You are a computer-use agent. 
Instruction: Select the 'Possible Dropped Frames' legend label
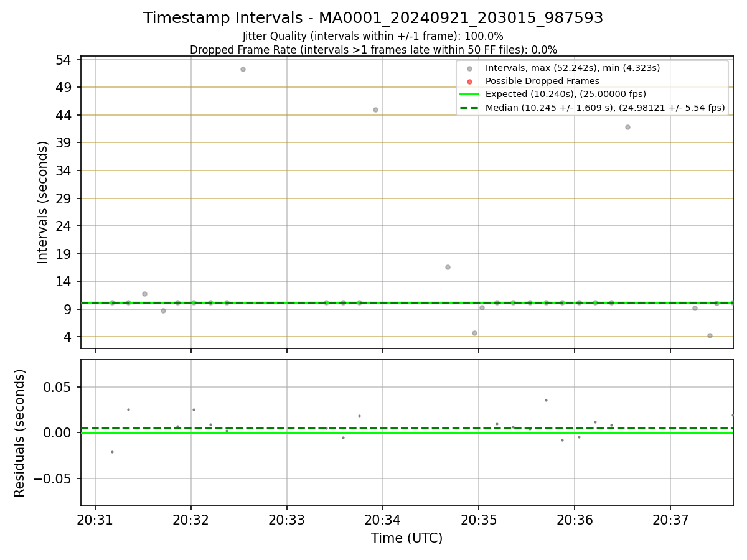pyautogui.click(x=542, y=81)
